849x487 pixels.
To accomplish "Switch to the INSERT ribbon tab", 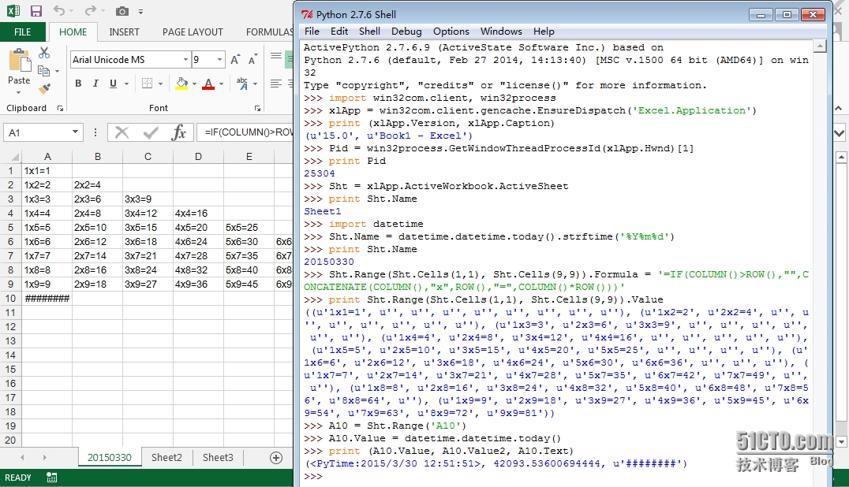I will point(124,32).
